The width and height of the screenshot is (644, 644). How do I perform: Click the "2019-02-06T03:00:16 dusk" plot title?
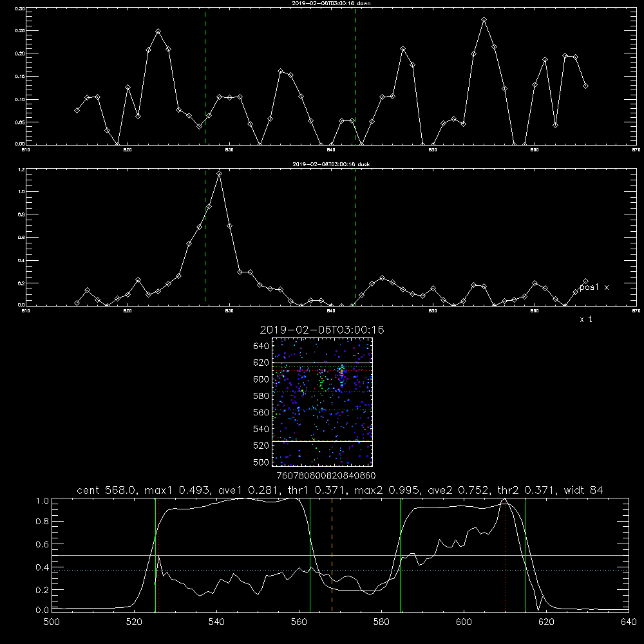[331, 164]
